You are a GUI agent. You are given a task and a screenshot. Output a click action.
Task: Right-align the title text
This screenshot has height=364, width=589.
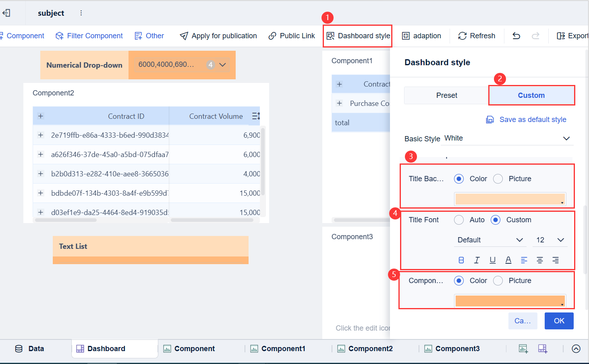556,260
